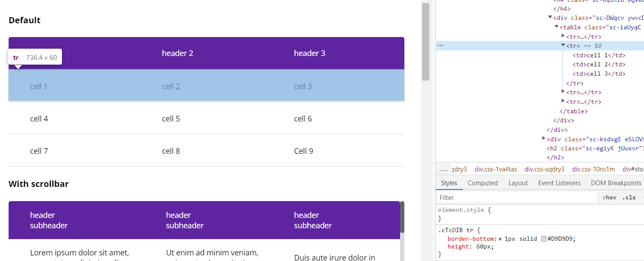Image resolution: width=644 pixels, height=261 pixels.
Task: Click breadcrumb overflow ellipsis button
Action: click(444, 169)
